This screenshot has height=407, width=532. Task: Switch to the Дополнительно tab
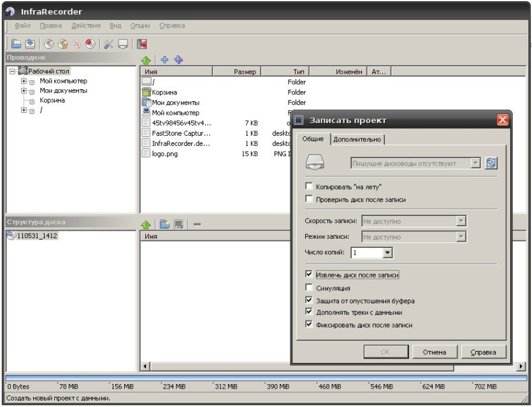(357, 139)
